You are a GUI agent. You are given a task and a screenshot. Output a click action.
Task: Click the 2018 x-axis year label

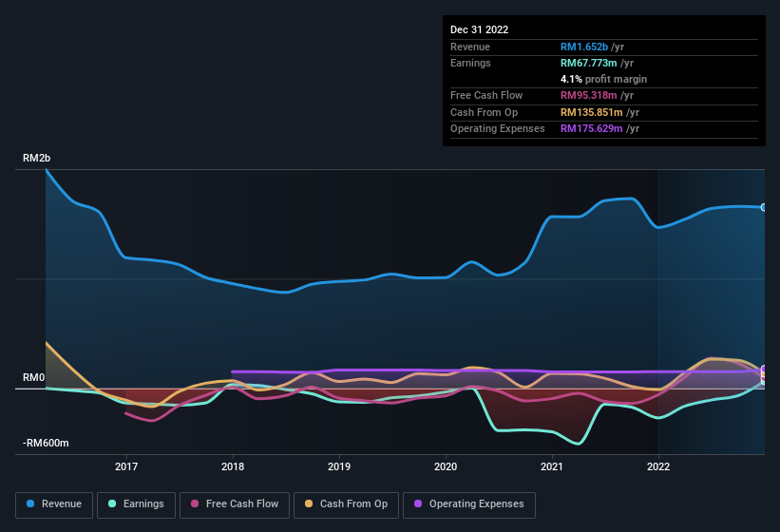click(233, 466)
